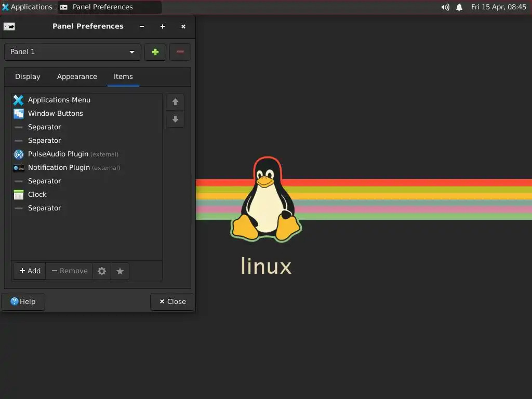Viewport: 532px width, 399px height.
Task: Select the last Separator below Clock
Action: (87, 208)
